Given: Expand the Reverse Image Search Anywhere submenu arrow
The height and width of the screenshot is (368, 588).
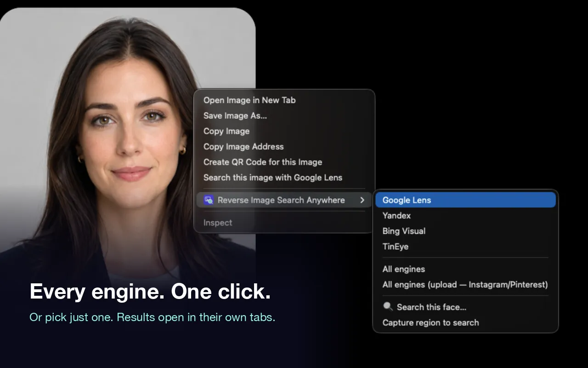Looking at the screenshot, I should click(362, 200).
